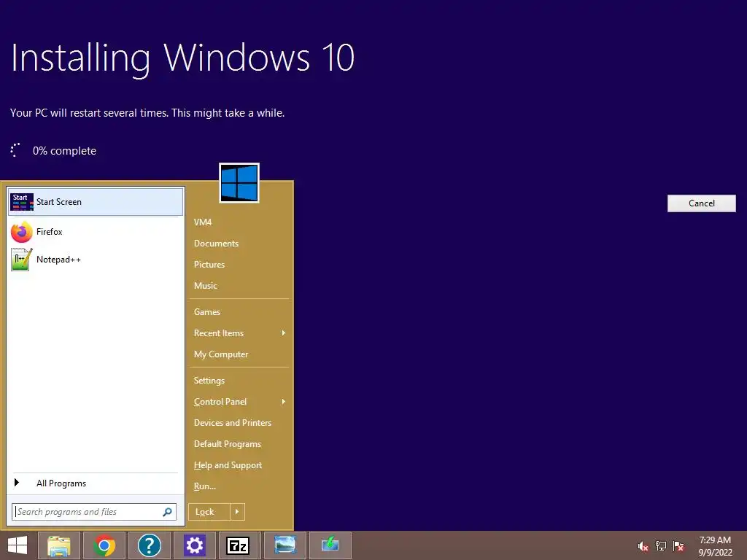Screen dimensions: 747x560
Task: Focus the Search programs and files box
Action: point(94,512)
